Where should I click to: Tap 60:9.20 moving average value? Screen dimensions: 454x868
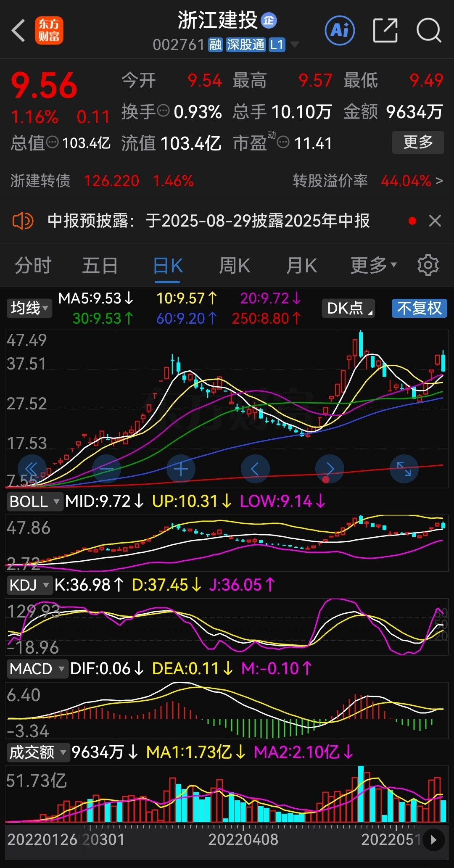tap(187, 318)
